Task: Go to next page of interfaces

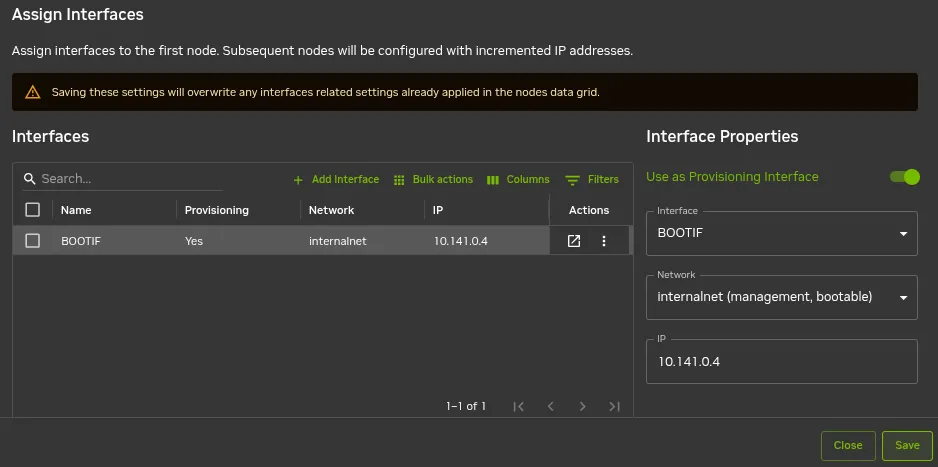Action: (582, 407)
